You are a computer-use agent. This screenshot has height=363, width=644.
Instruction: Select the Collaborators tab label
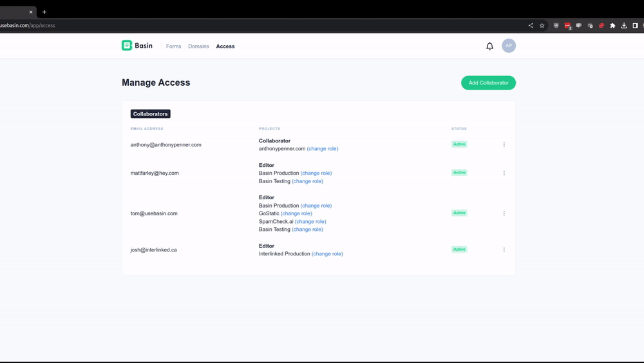click(150, 114)
